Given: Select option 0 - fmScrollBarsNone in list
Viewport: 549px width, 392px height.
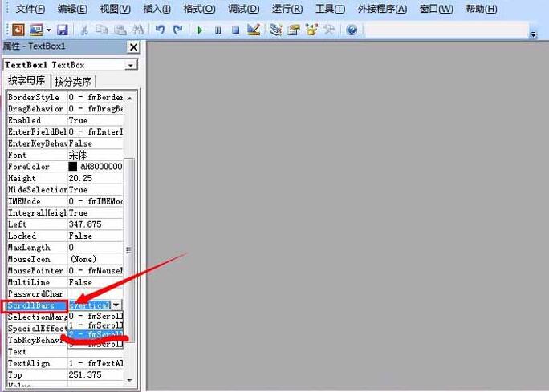Looking at the screenshot, I should (x=96, y=316).
